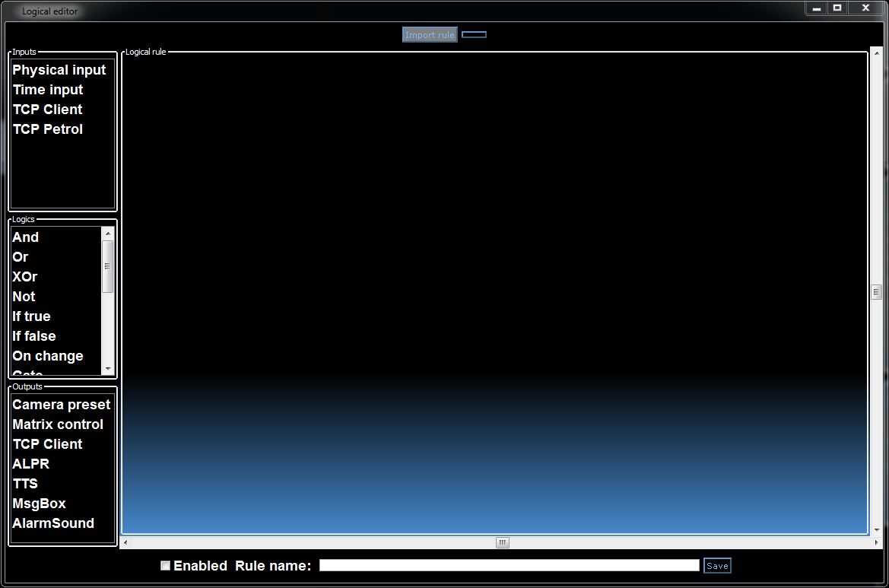The width and height of the screenshot is (889, 588).
Task: Choose Matrix control output
Action: click(58, 424)
